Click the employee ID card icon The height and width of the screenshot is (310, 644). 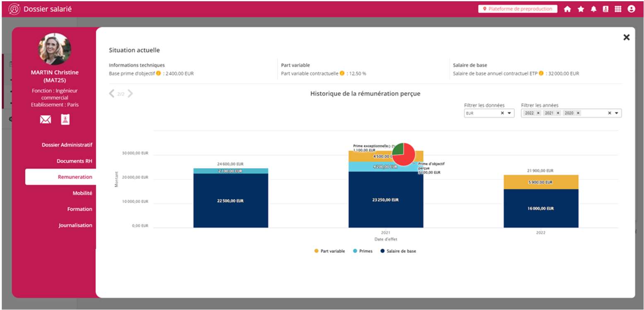click(x=65, y=119)
